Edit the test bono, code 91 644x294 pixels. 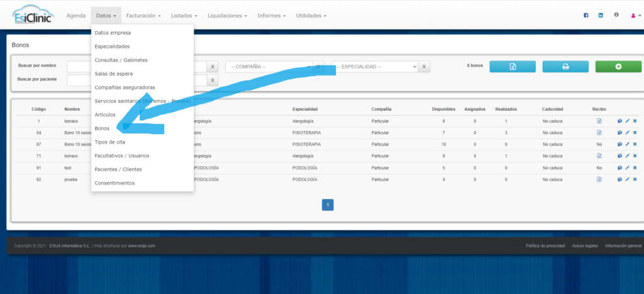click(x=627, y=167)
